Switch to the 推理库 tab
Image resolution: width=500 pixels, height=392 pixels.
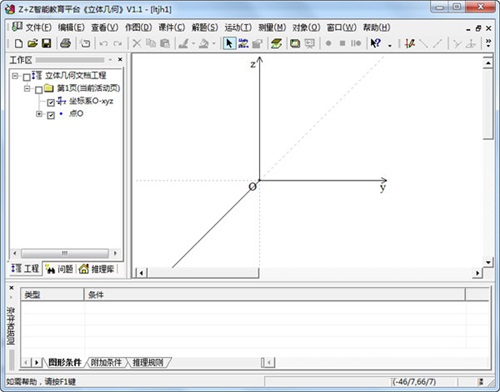point(97,269)
